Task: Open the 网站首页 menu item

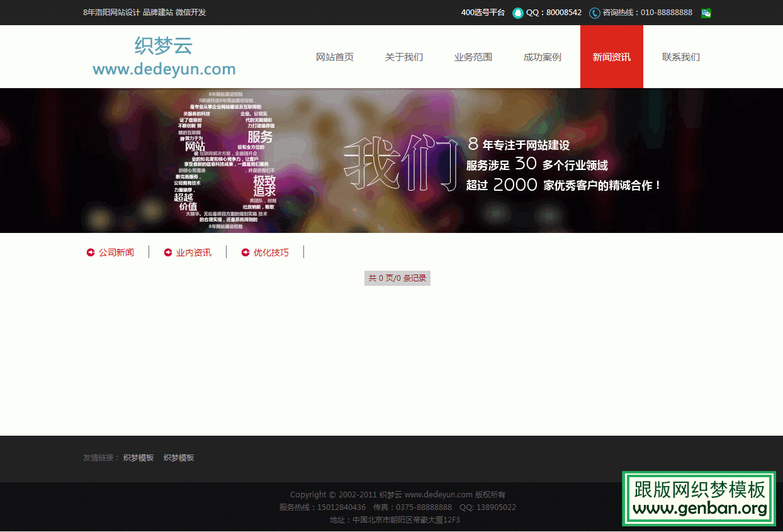Action: click(x=334, y=57)
